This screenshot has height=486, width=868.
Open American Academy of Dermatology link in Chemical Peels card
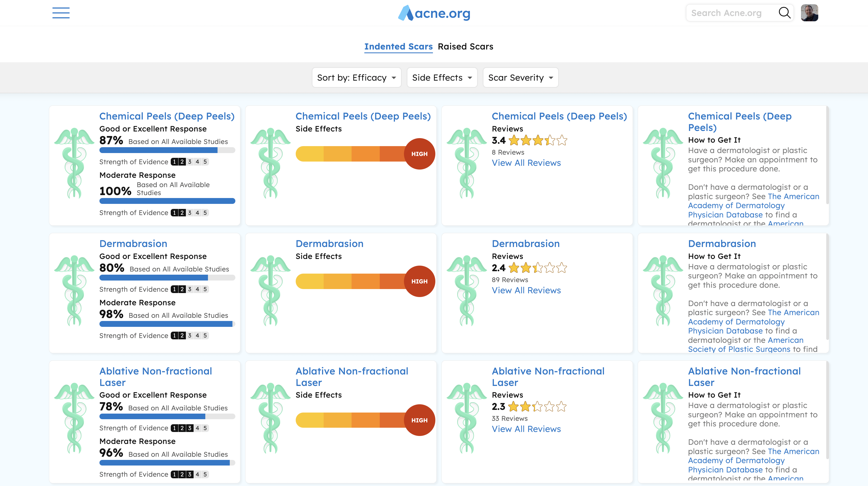point(753,205)
